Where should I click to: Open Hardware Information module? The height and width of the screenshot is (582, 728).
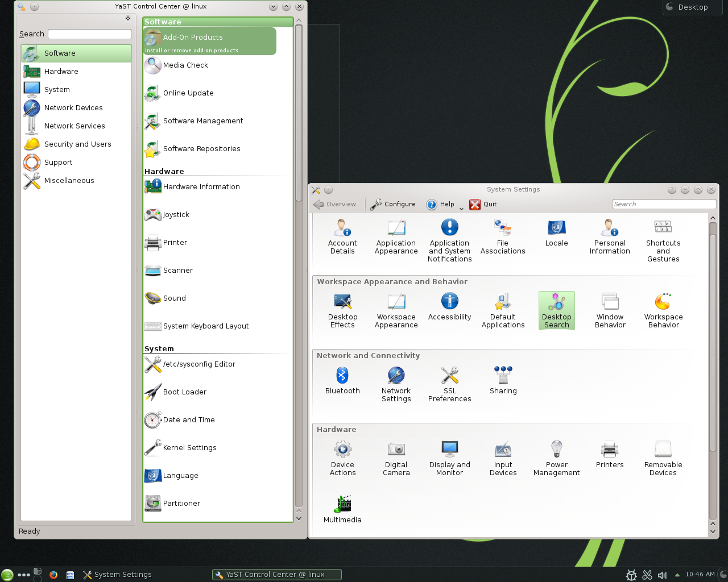[192, 187]
